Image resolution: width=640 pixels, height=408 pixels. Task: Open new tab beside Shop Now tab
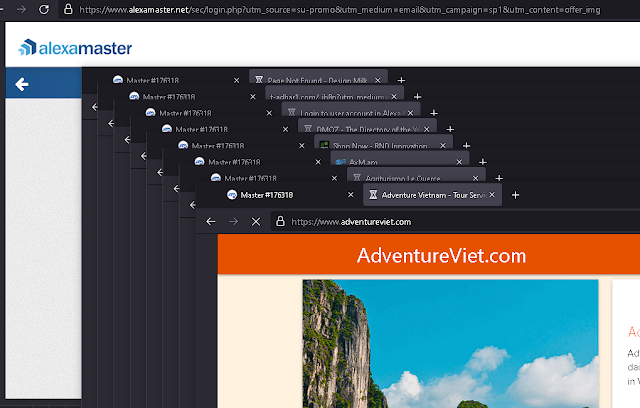[467, 146]
